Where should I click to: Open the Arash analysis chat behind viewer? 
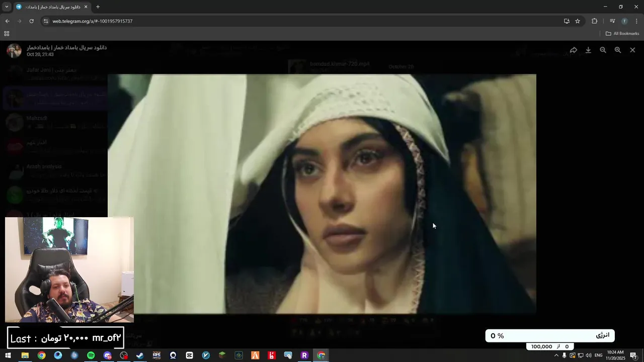point(55,170)
